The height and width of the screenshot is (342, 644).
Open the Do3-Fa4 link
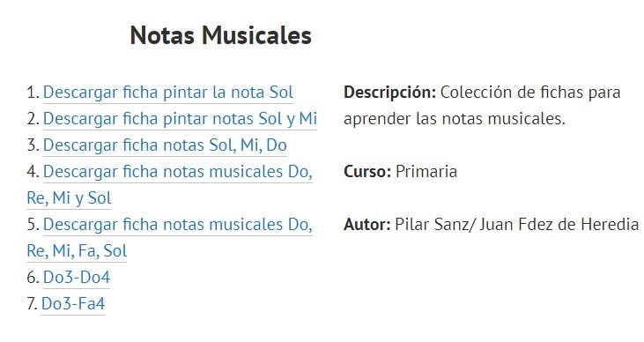(x=73, y=303)
